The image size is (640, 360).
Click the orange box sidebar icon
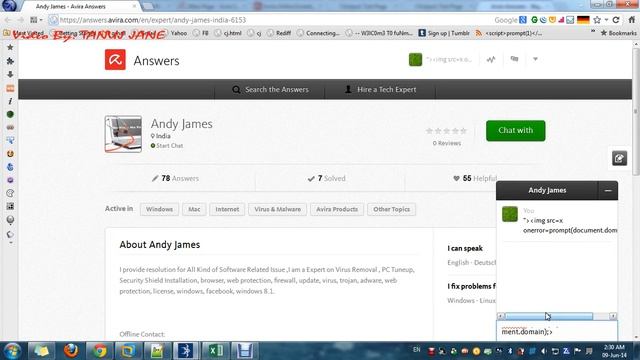(10, 88)
